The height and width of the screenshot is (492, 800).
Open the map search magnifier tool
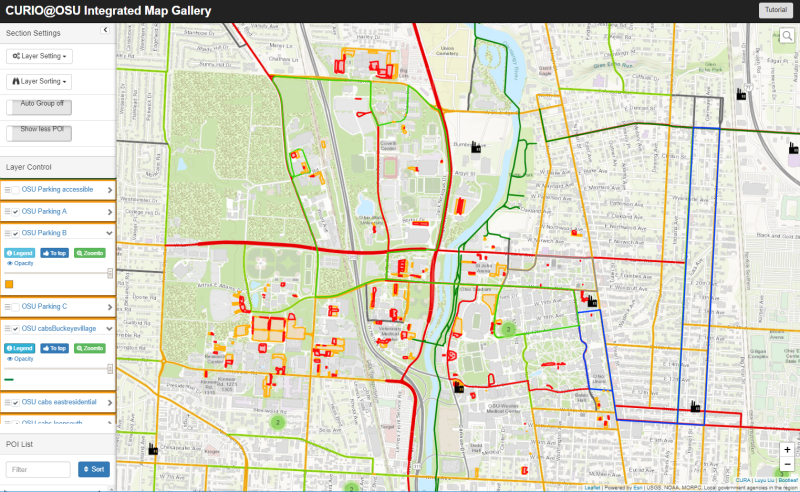pos(787,36)
